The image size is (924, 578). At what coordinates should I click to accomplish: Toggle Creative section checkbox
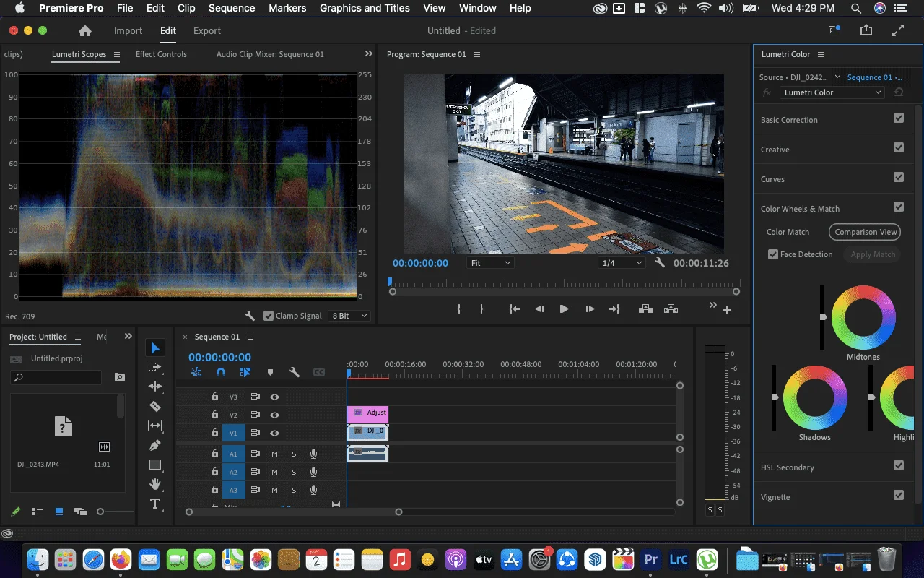click(899, 147)
